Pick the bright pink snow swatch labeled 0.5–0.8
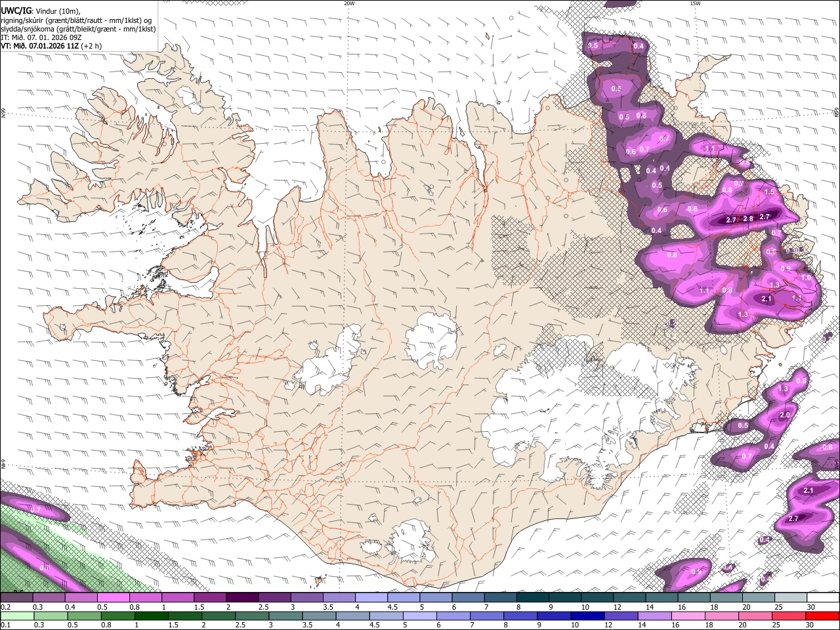The width and height of the screenshot is (840, 630). tap(113, 597)
